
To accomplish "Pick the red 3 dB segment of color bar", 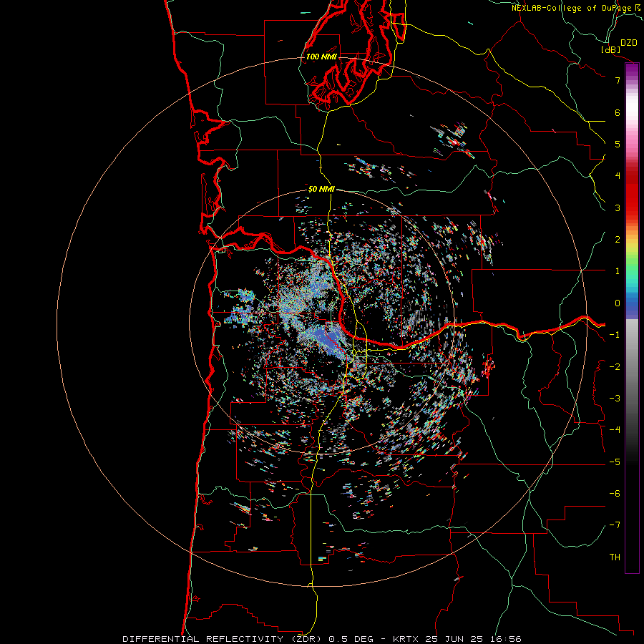I will (x=632, y=208).
